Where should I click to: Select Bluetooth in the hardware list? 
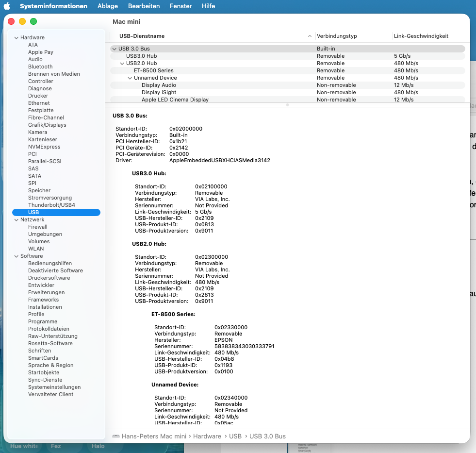(x=40, y=67)
